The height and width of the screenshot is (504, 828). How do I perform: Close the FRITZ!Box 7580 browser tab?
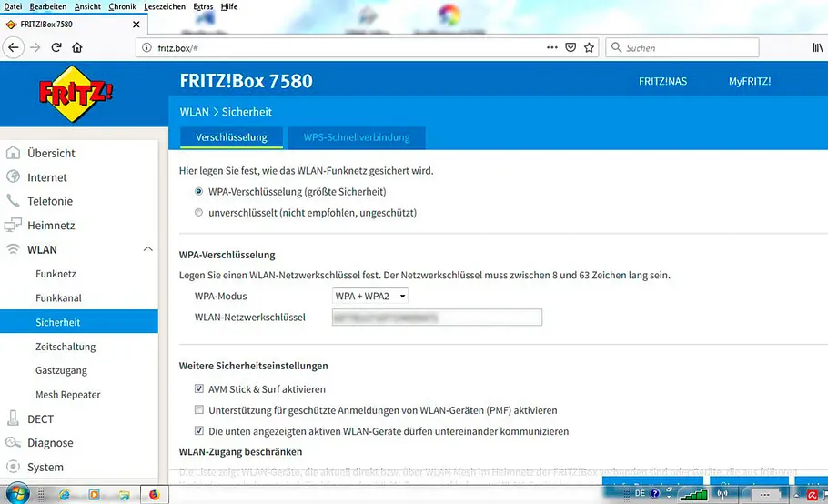(x=136, y=25)
